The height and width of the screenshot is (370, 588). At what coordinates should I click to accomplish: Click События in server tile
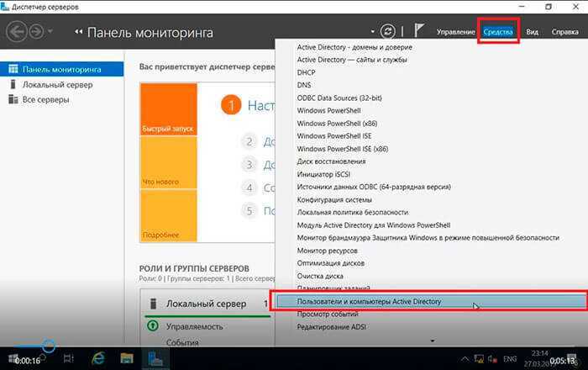(182, 342)
